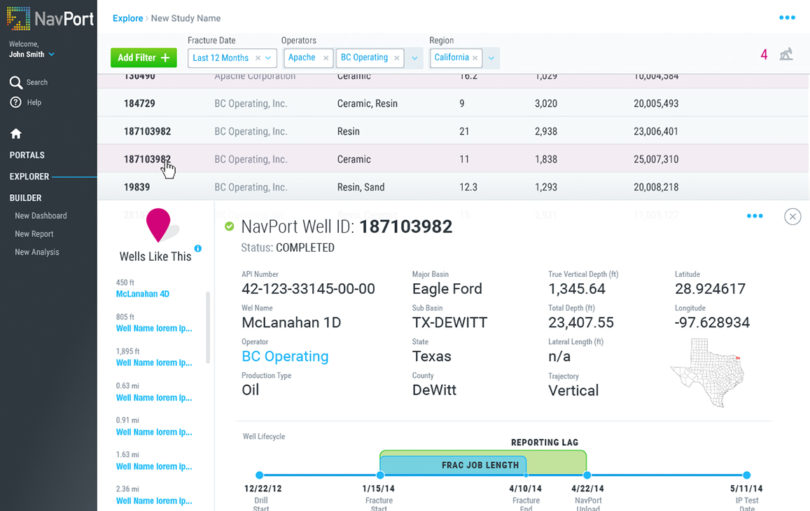Expand the Fracture Date dropdown
Viewport: 810px width, 511px height.
pyautogui.click(x=269, y=58)
